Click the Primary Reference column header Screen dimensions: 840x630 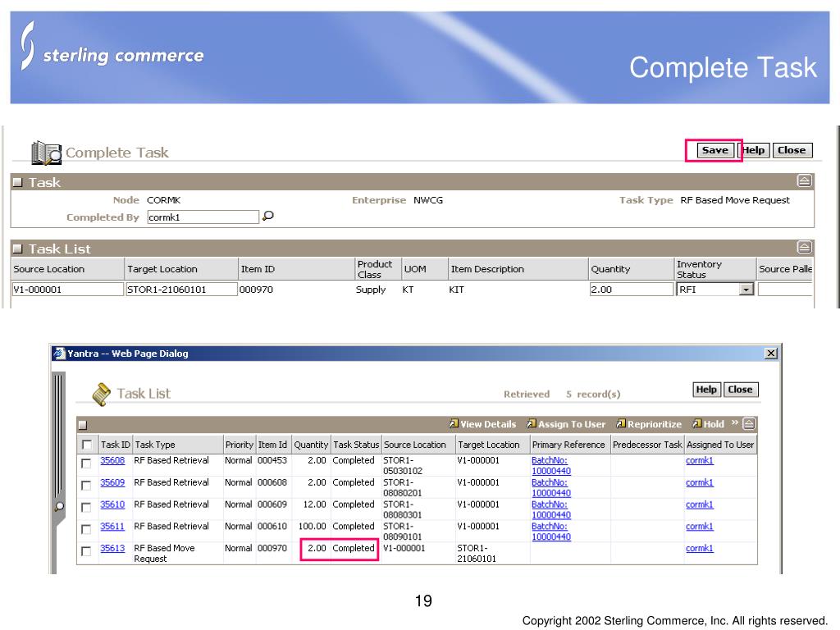568,445
